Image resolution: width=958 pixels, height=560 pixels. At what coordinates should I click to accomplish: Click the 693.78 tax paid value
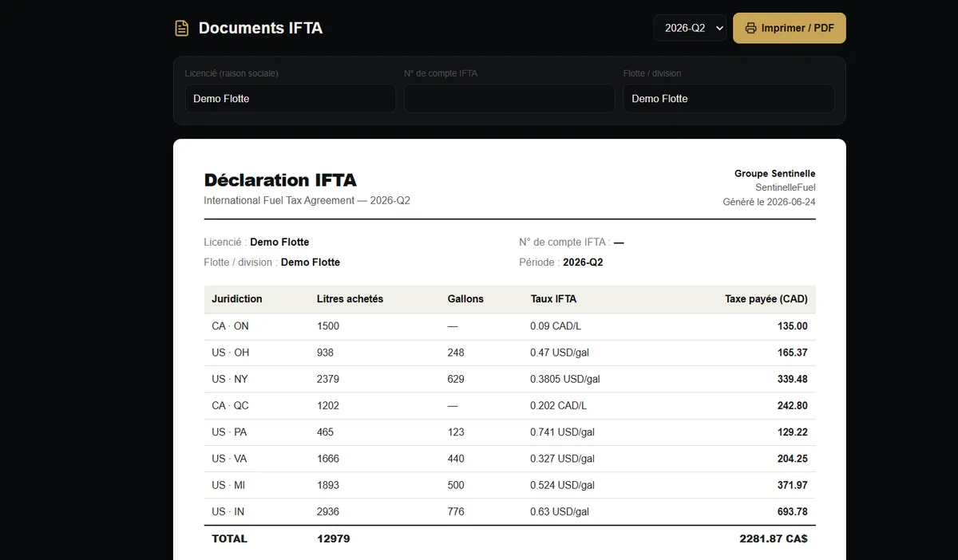click(x=793, y=511)
